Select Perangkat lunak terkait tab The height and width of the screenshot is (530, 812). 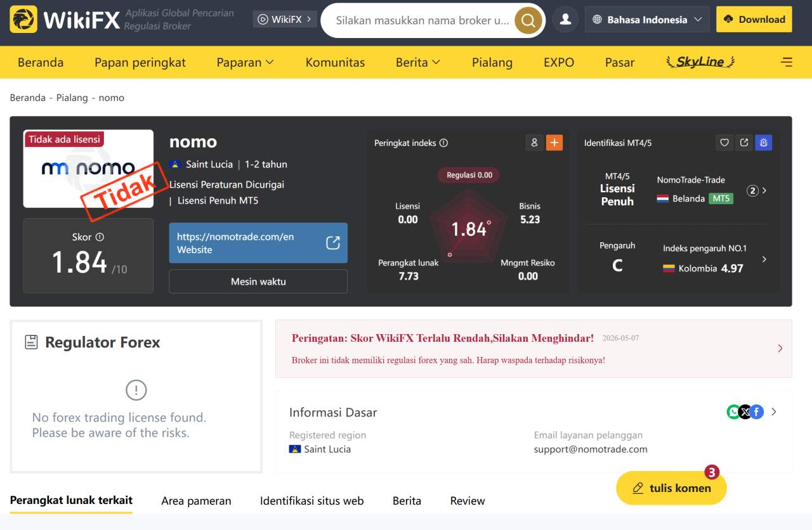71,500
